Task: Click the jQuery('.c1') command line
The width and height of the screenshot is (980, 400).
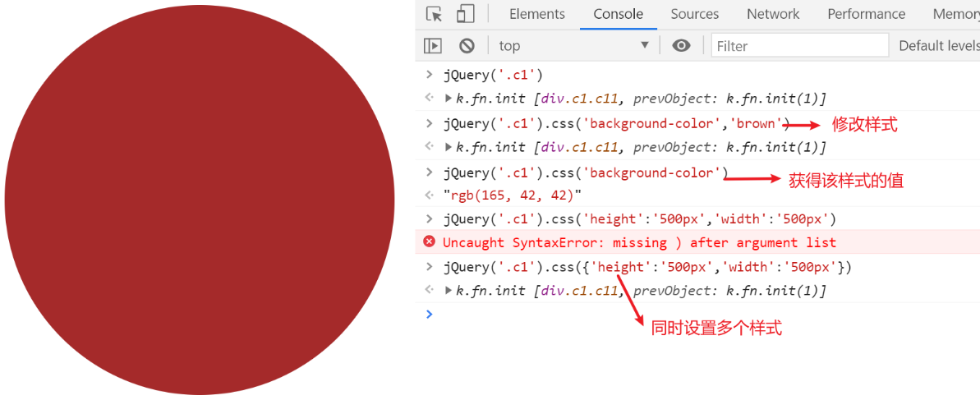Action: point(494,75)
